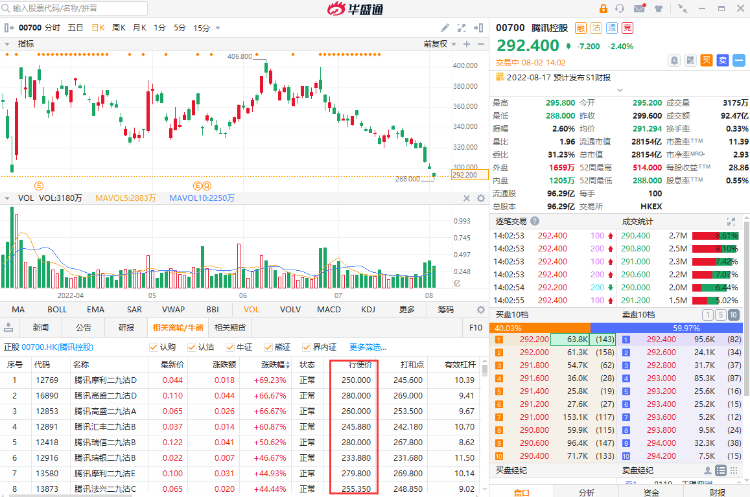Open more timeframes dropdown after 15分
The height and width of the screenshot is (497, 750).
point(218,28)
